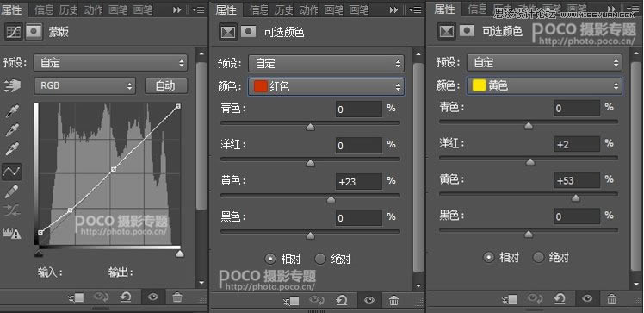Reset curves adjustment to defaults
Viewport: 644px width, 313px height.
126,297
